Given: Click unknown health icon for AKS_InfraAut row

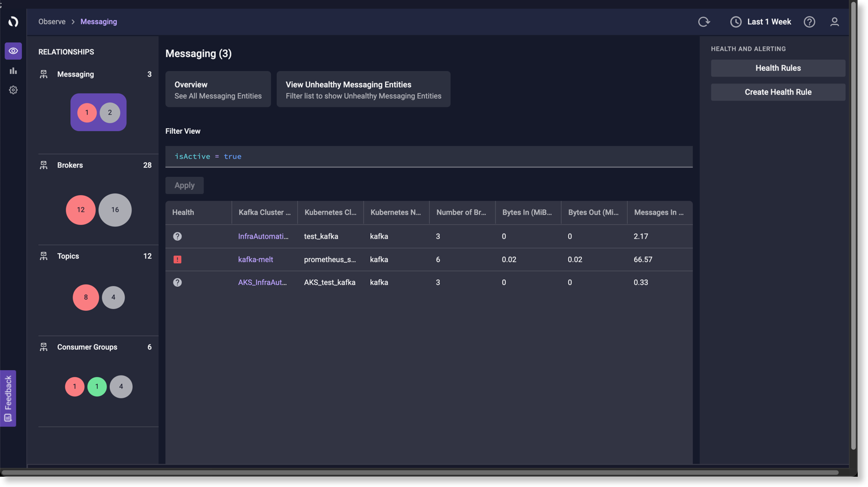Looking at the screenshot, I should click(x=177, y=282).
